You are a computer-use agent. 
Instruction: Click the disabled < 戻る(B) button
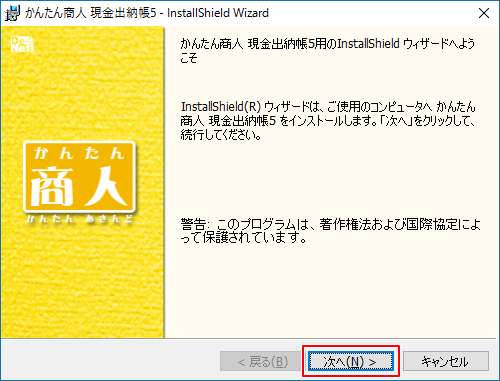262,361
